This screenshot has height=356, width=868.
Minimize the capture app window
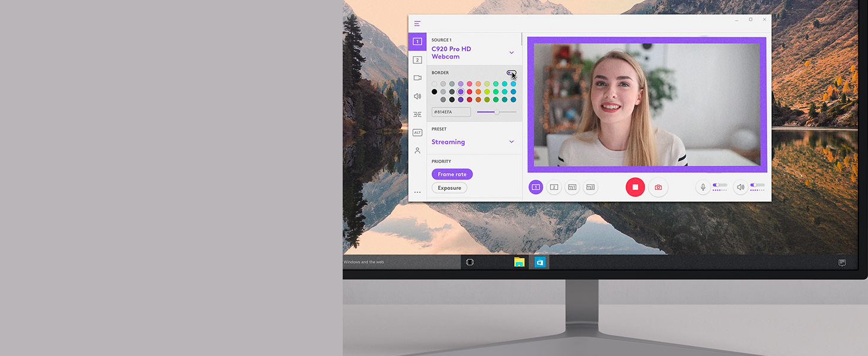[x=736, y=20]
